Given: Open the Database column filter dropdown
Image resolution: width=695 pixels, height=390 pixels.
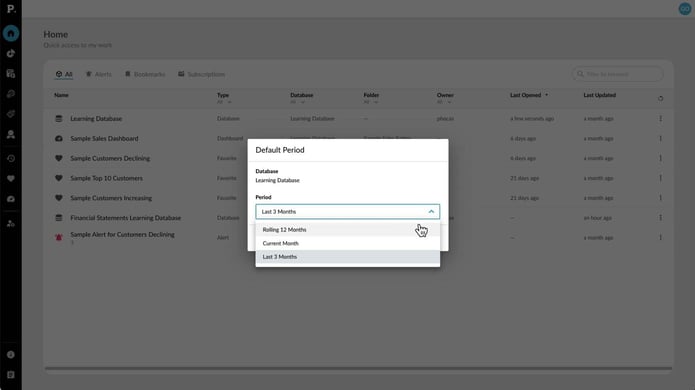Looking at the screenshot, I should click(x=297, y=102).
